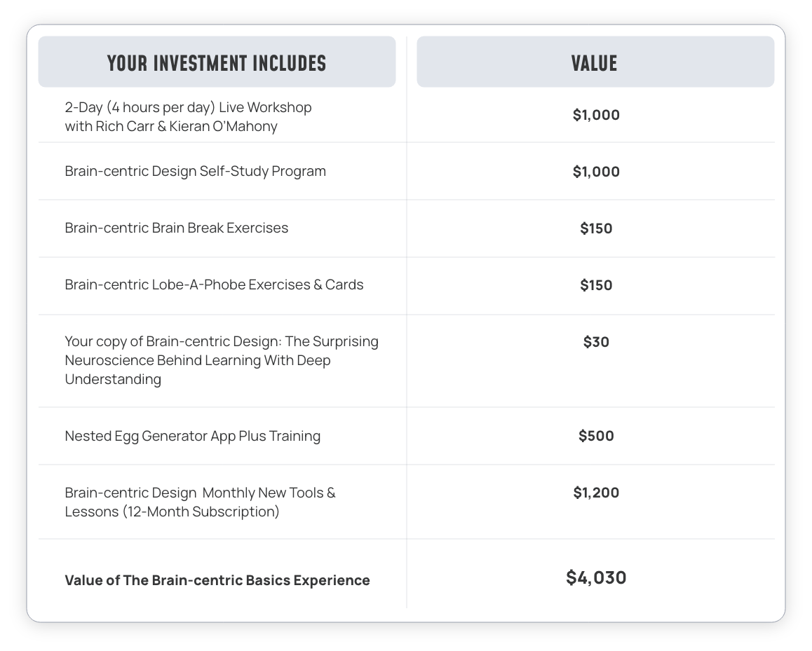The image size is (812, 651).
Task: Click 'Neuroscience Behind Learning With Deep' line
Action: 197,360
